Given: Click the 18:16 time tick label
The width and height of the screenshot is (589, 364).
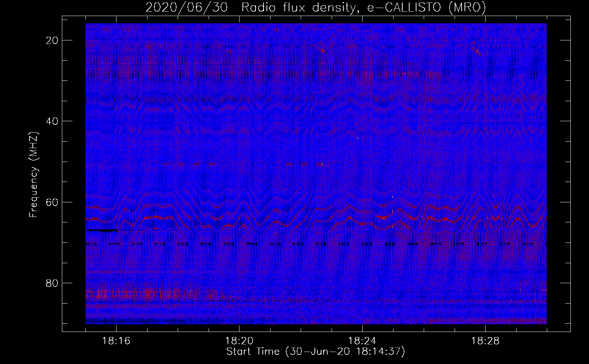Looking at the screenshot, I should click(116, 341).
